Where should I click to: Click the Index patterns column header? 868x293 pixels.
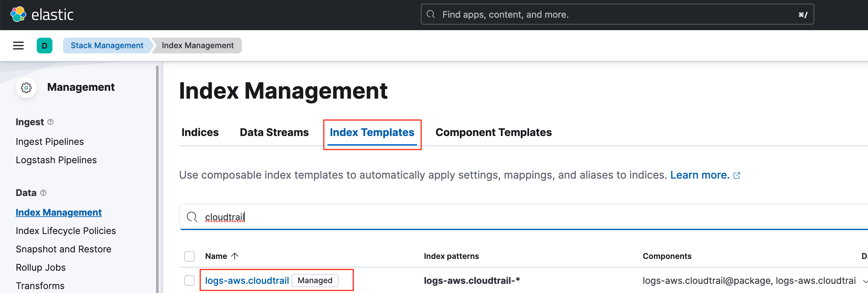click(451, 256)
